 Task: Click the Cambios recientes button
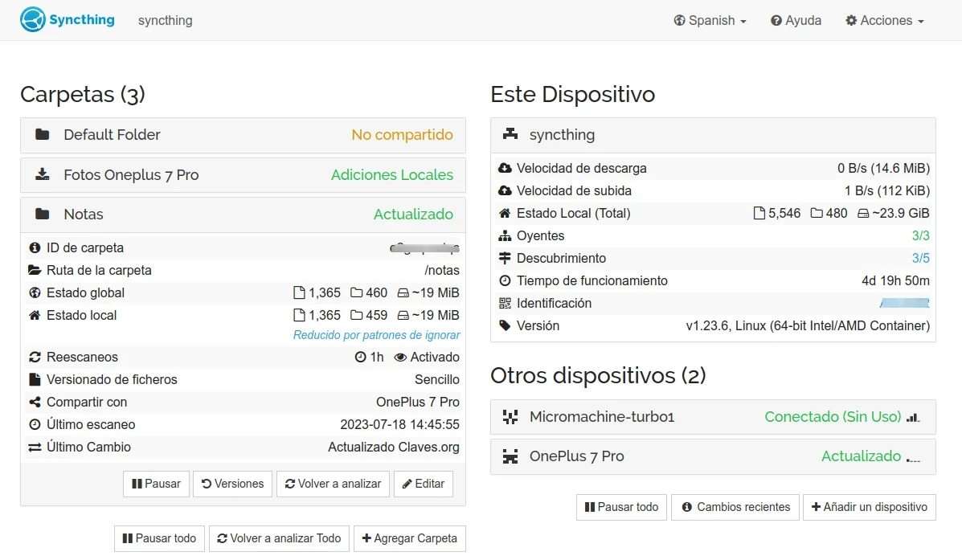click(735, 507)
